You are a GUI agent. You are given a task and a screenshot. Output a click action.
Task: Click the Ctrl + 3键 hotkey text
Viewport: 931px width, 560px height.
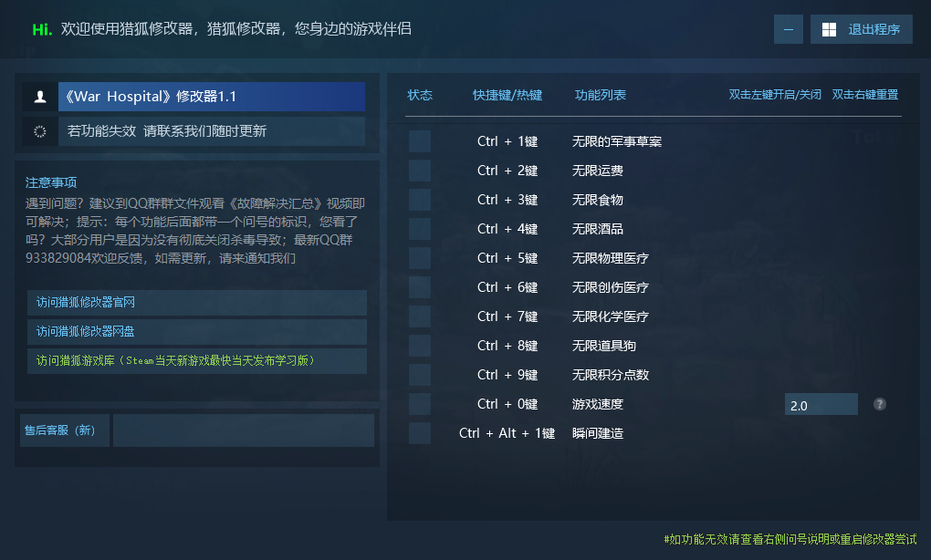click(507, 200)
